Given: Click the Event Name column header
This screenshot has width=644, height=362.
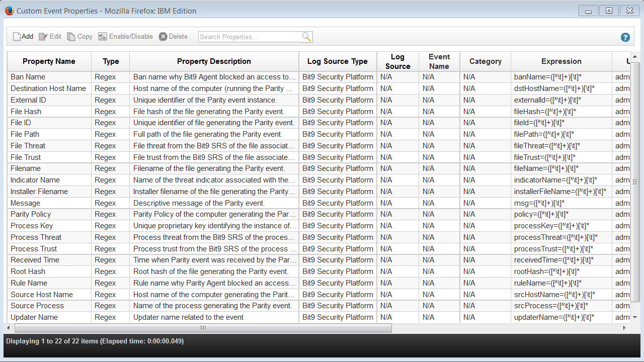Looking at the screenshot, I should tap(439, 61).
